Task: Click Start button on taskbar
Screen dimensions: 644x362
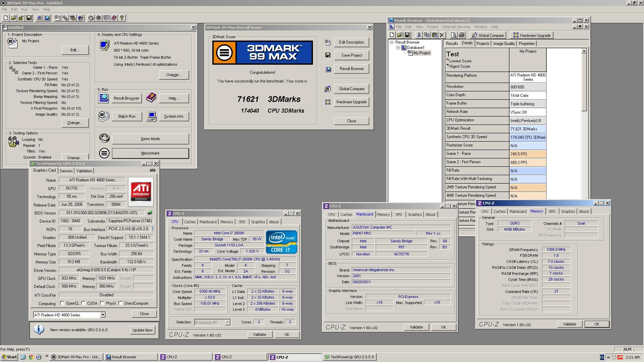Action: click(9, 357)
